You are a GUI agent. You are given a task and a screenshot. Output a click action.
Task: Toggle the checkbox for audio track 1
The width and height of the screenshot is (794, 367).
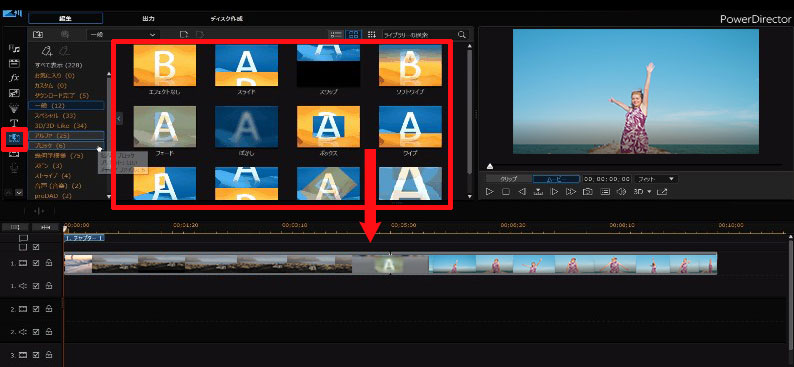click(x=36, y=286)
